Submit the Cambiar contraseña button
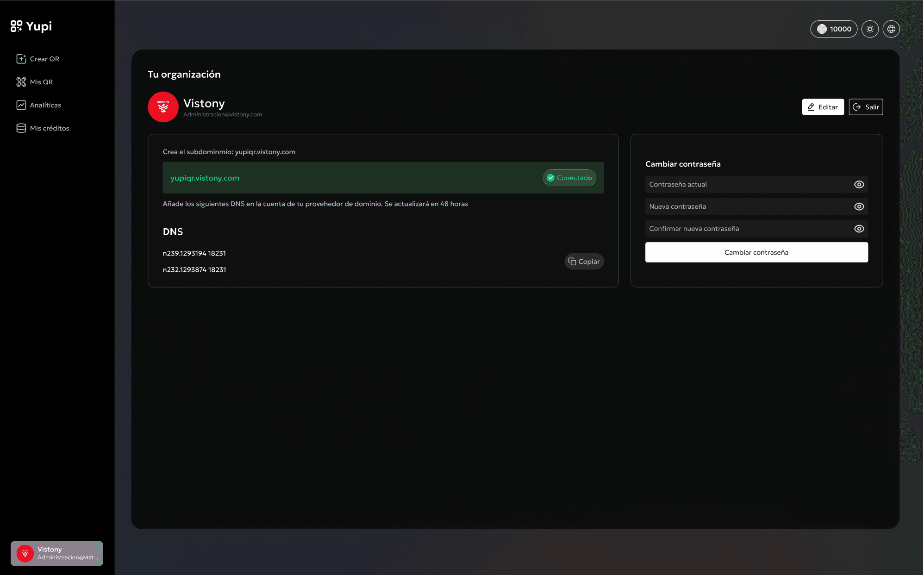This screenshot has height=575, width=924. click(756, 252)
